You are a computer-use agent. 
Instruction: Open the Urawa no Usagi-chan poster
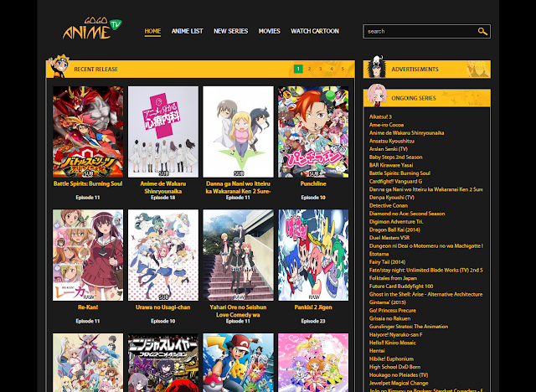(x=163, y=255)
